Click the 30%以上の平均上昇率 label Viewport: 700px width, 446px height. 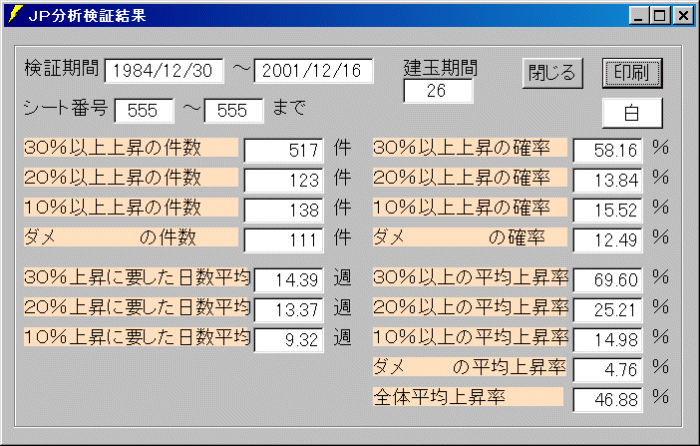coord(471,277)
